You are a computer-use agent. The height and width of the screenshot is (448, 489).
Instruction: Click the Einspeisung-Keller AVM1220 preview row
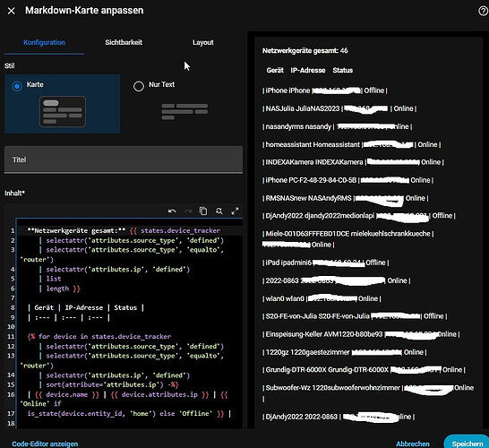click(x=361, y=334)
